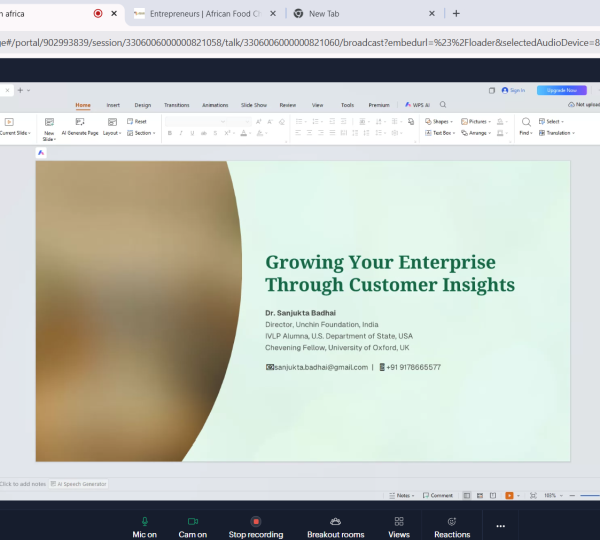
Task: Click the Italic formatting icon
Action: click(181, 133)
